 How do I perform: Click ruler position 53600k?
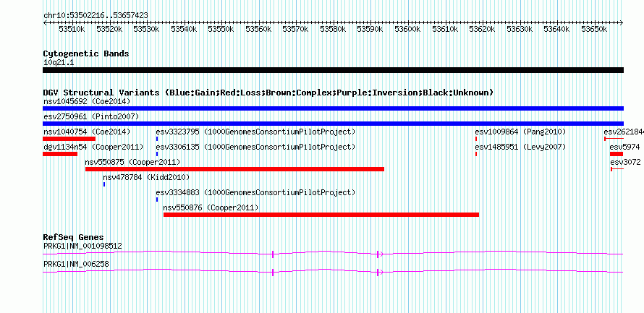coord(408,29)
